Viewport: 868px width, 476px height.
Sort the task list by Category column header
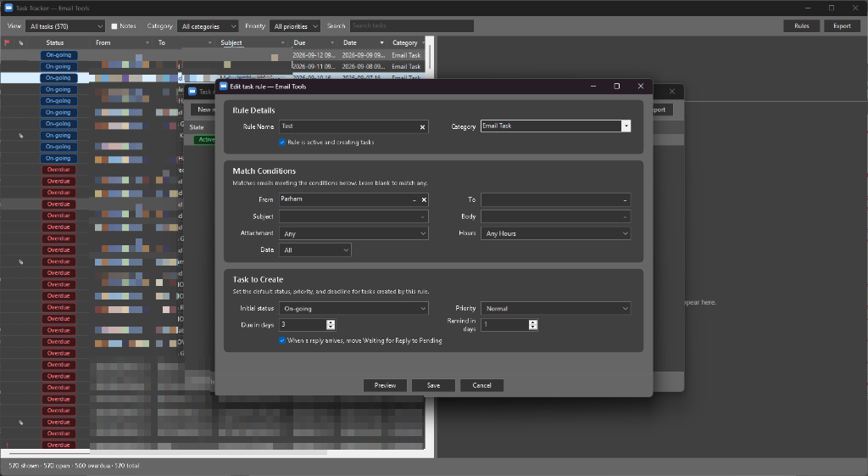(404, 42)
